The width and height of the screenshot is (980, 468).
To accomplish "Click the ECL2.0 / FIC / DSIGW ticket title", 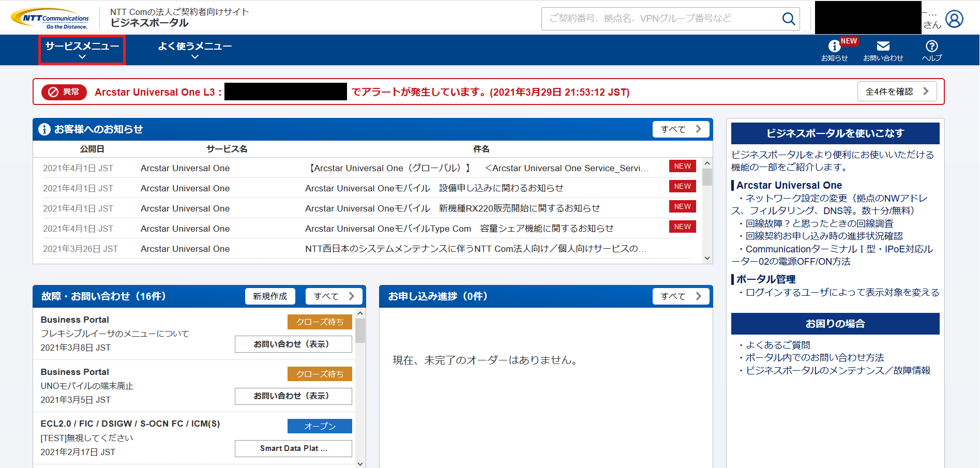I will pyautogui.click(x=130, y=424).
